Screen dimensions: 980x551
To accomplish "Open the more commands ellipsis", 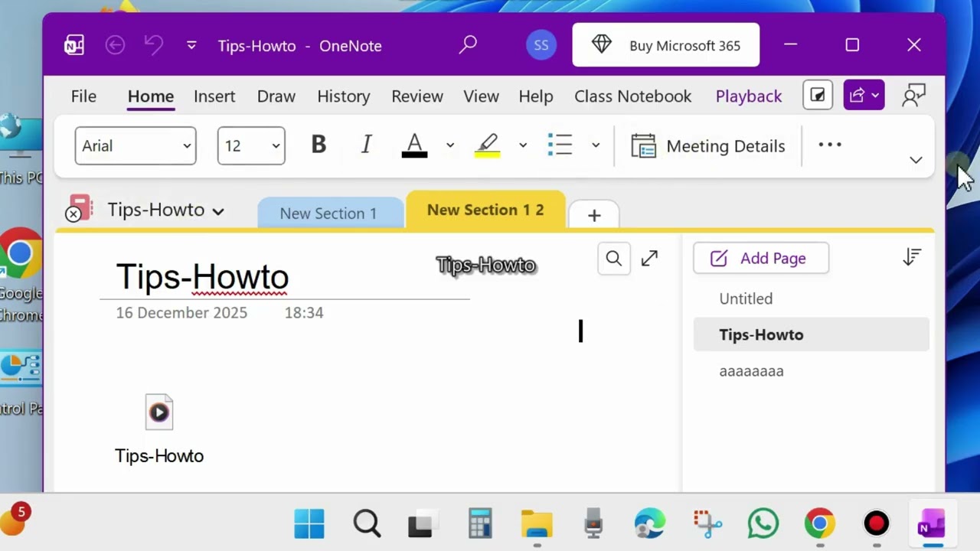I will click(x=830, y=145).
